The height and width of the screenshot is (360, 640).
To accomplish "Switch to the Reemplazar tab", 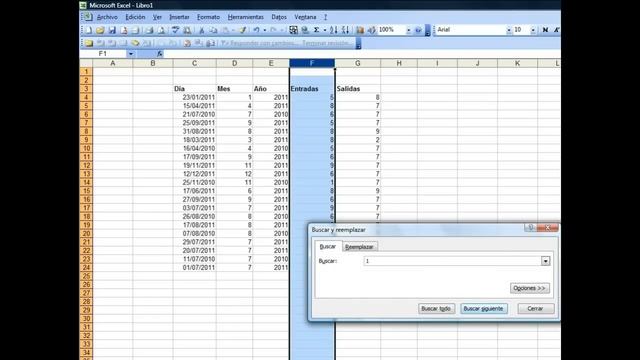I will pos(359,247).
